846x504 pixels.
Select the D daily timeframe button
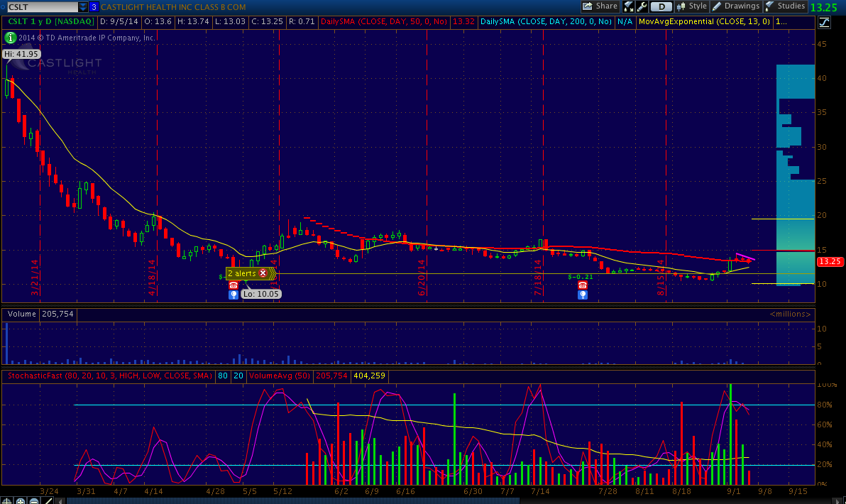click(661, 7)
